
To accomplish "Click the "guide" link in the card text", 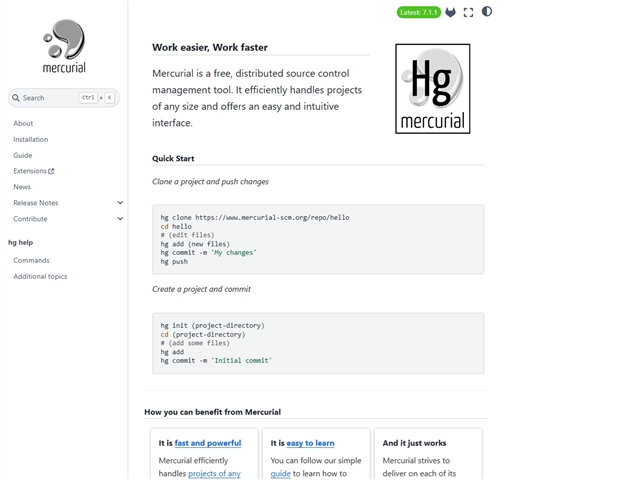I will point(280,473).
